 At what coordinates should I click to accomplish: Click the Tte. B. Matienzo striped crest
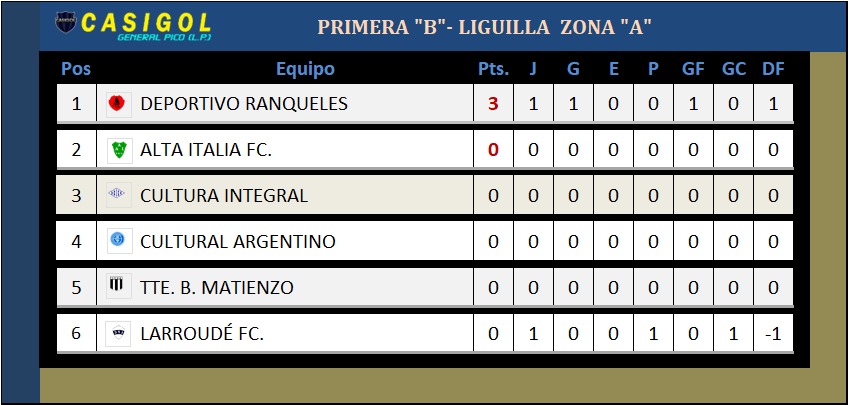(117, 285)
